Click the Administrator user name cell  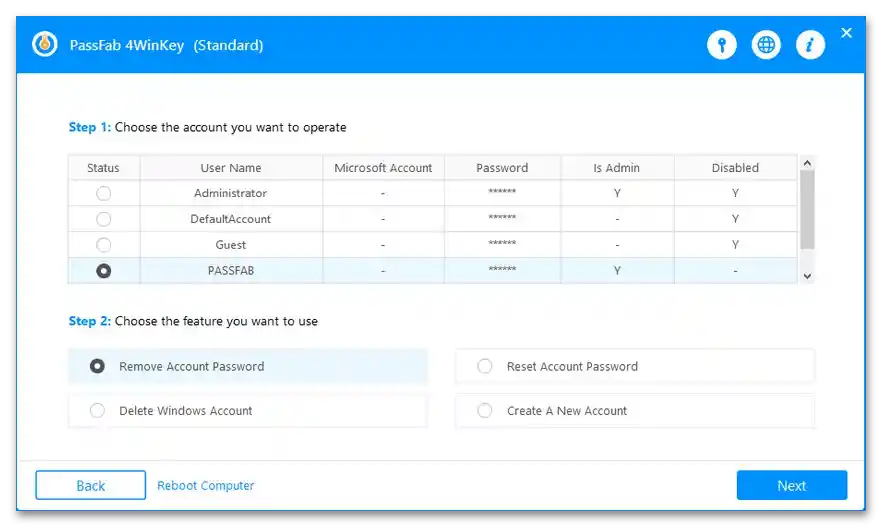(x=231, y=193)
